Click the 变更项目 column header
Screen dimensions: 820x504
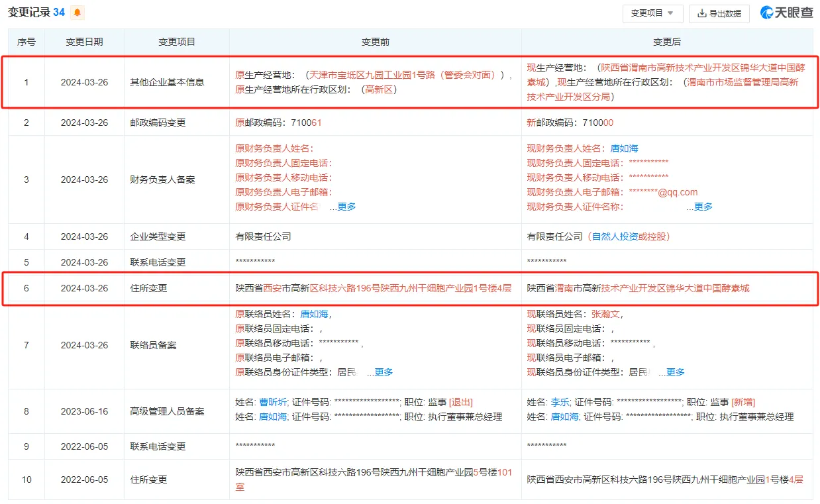pos(177,42)
